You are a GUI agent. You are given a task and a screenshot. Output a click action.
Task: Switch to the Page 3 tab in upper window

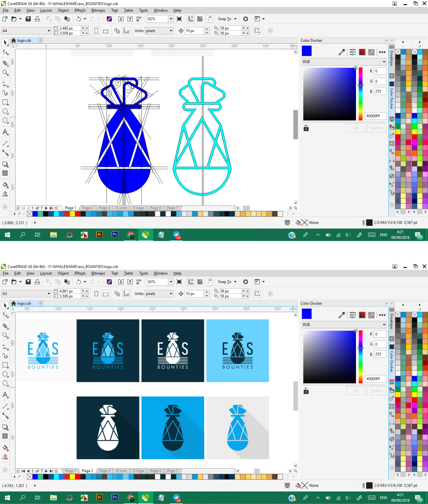(104, 208)
